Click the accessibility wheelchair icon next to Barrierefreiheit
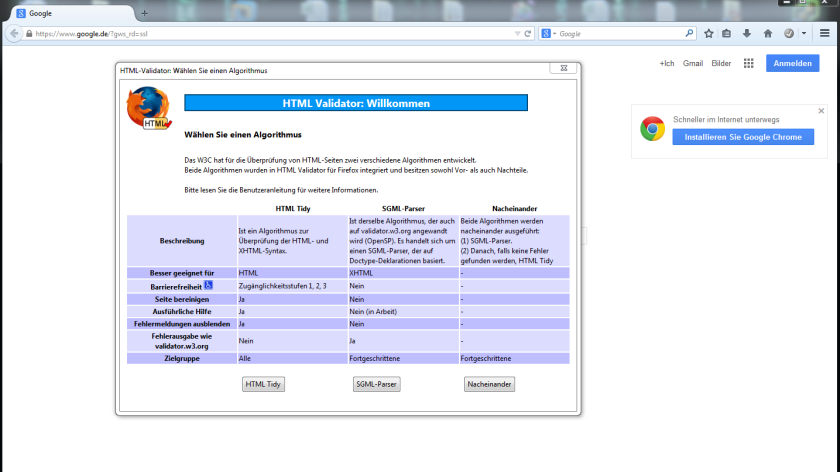This screenshot has width=840, height=473. (209, 285)
